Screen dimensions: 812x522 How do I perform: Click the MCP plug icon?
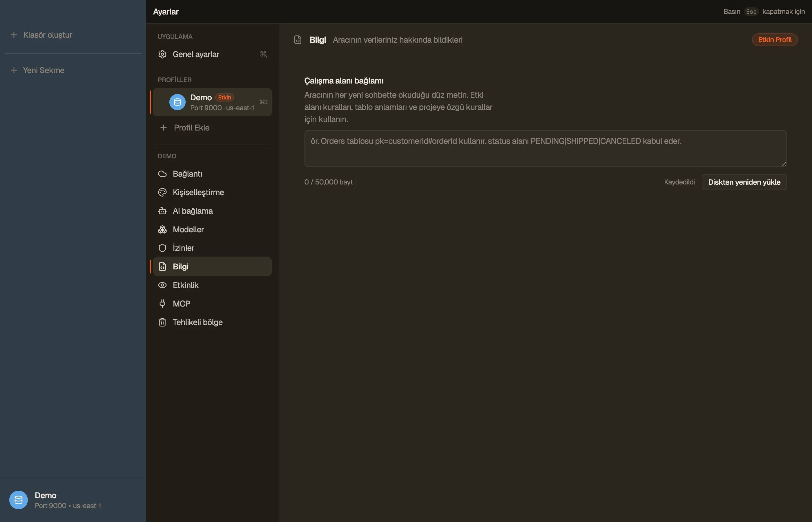[162, 304]
